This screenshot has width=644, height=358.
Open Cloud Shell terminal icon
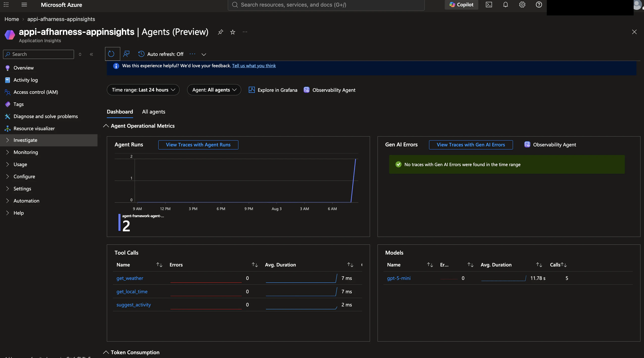[489, 5]
